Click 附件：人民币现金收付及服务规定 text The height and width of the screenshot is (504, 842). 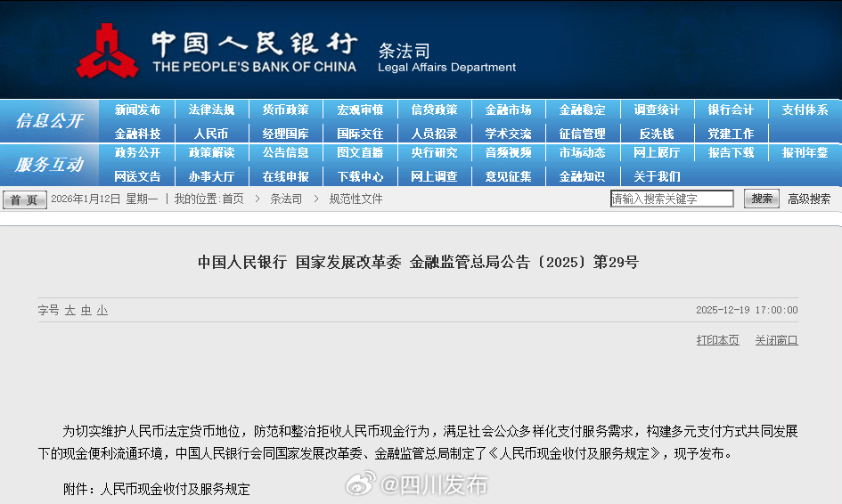[x=157, y=489]
